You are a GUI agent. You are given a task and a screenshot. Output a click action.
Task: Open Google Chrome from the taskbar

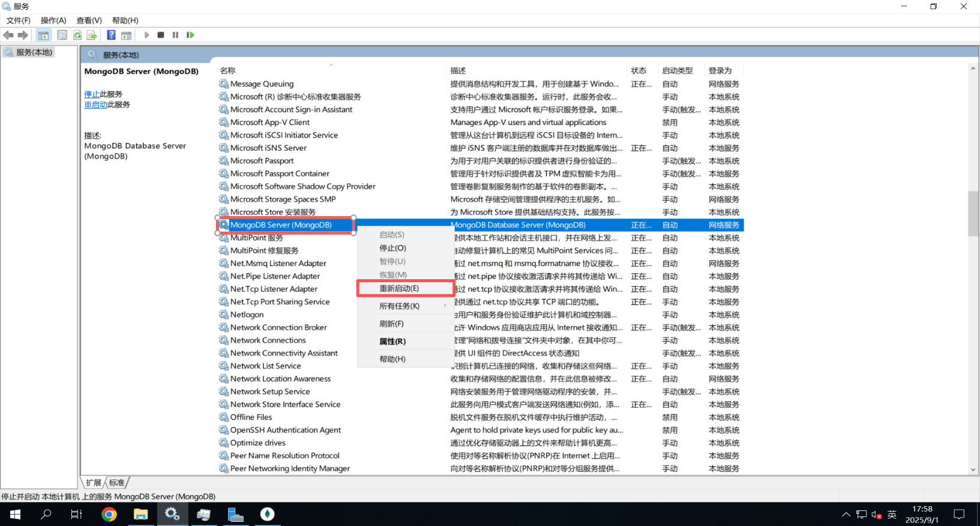[x=109, y=515]
